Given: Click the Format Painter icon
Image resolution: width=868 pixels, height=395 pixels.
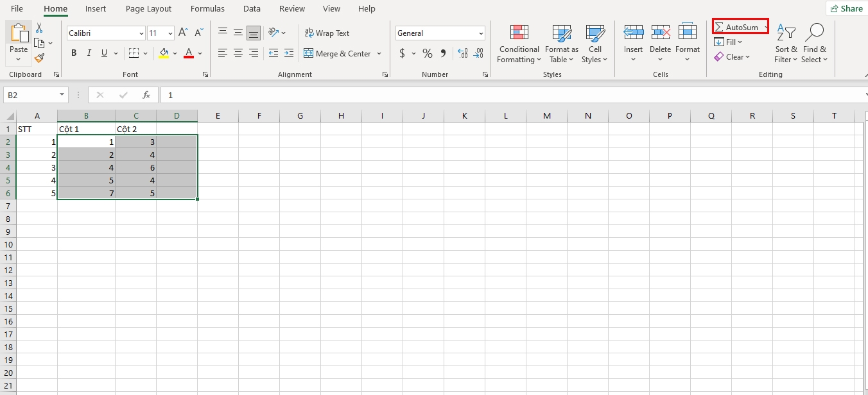Looking at the screenshot, I should click(x=39, y=58).
